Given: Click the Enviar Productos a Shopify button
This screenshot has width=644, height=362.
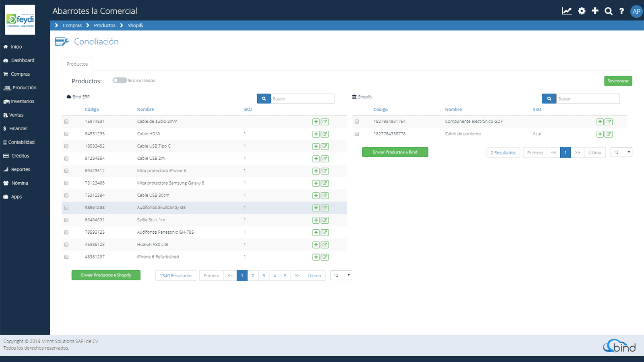Looking at the screenshot, I should point(106,275).
